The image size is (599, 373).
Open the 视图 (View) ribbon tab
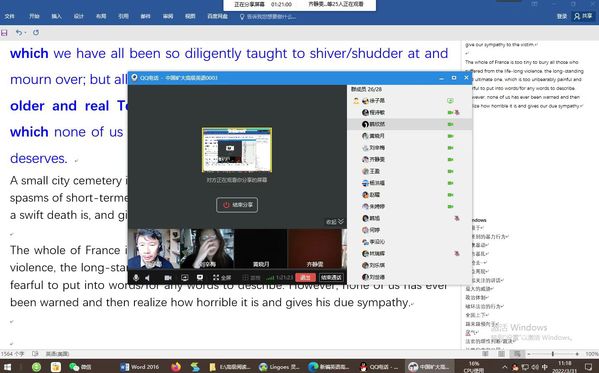pyautogui.click(x=190, y=16)
